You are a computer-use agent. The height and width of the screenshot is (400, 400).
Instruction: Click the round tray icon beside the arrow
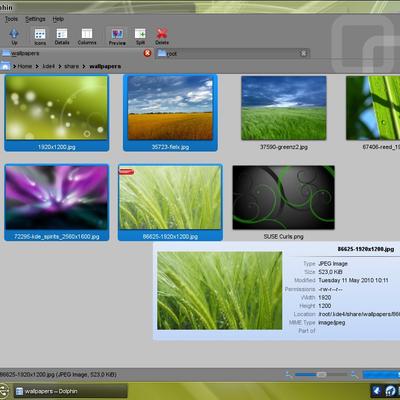(x=390, y=391)
